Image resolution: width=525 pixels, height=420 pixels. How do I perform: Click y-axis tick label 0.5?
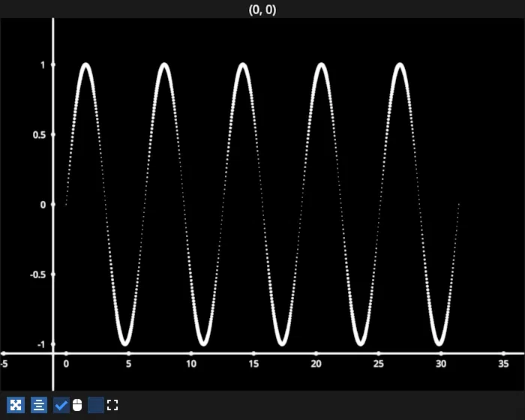point(37,135)
